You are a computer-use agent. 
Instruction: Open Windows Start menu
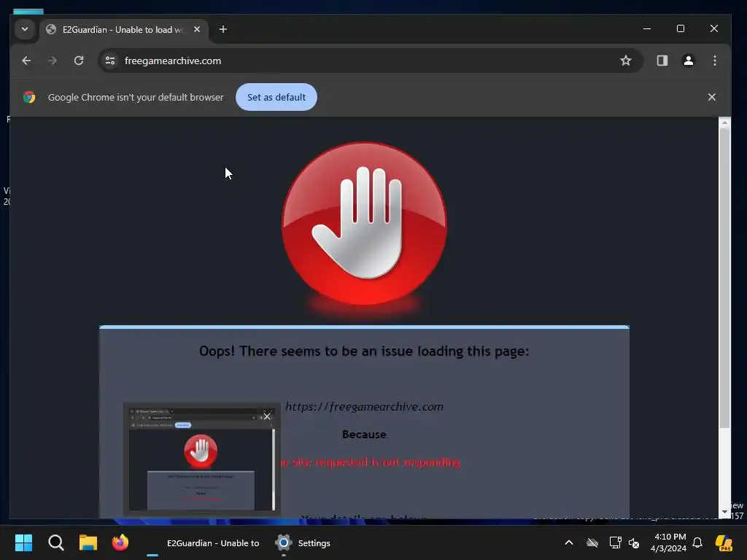[23, 542]
